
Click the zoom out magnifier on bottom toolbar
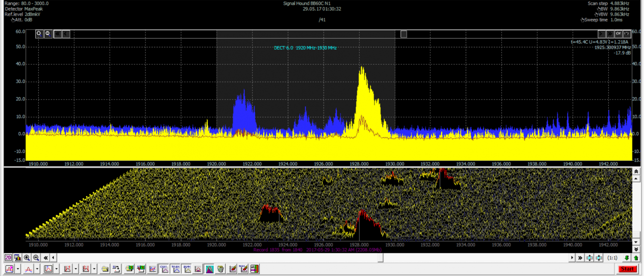pos(36,258)
